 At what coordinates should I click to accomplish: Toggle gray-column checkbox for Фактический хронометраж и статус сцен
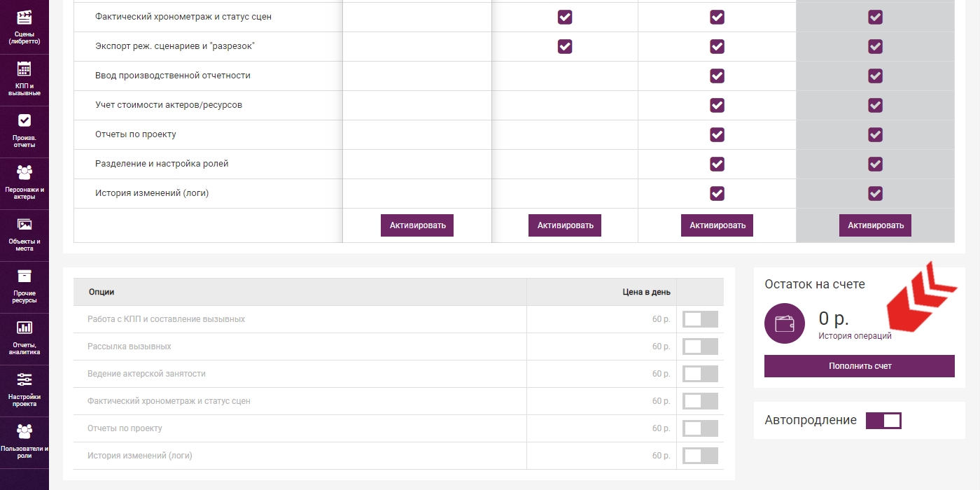coord(875,17)
